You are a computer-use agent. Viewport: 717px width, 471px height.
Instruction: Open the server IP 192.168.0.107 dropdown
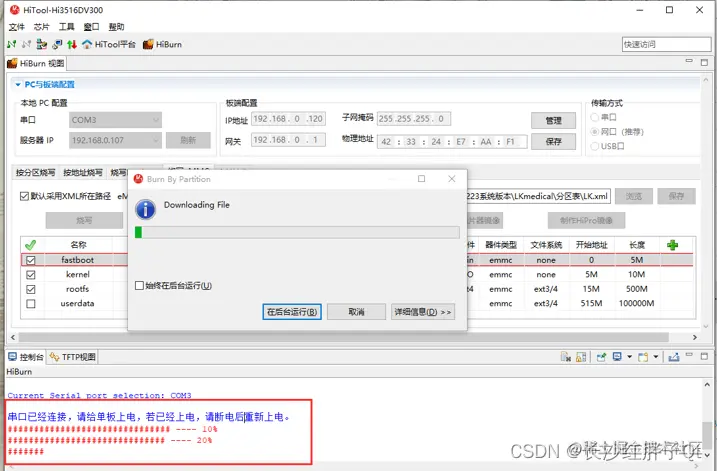coord(116,140)
